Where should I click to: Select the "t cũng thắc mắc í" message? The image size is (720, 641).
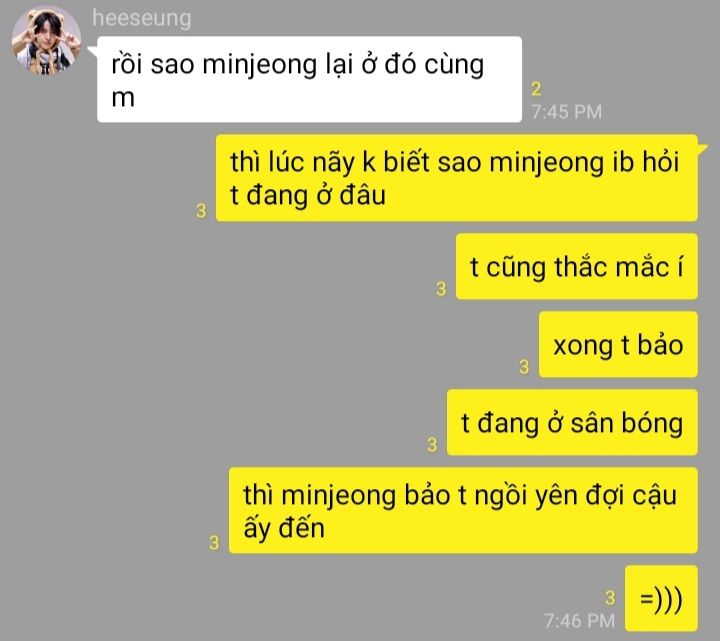(577, 266)
